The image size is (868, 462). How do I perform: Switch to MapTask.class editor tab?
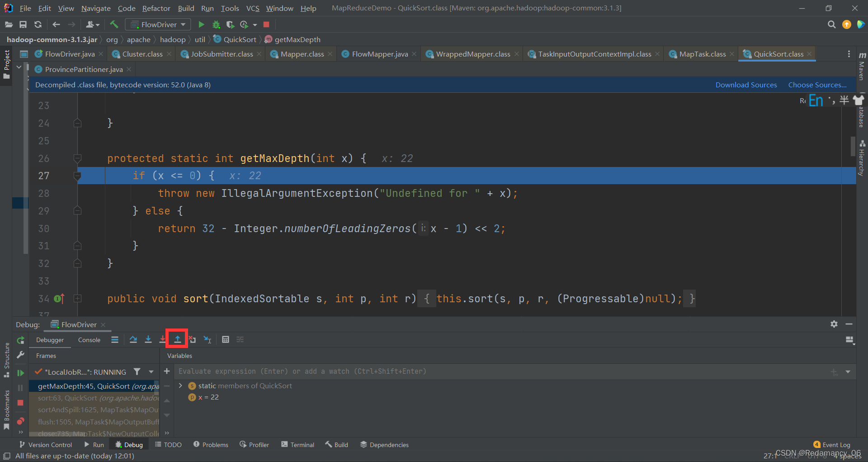point(703,54)
